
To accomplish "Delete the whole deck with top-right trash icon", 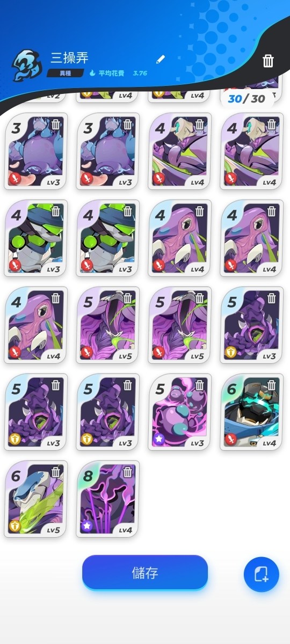I will [x=268, y=61].
